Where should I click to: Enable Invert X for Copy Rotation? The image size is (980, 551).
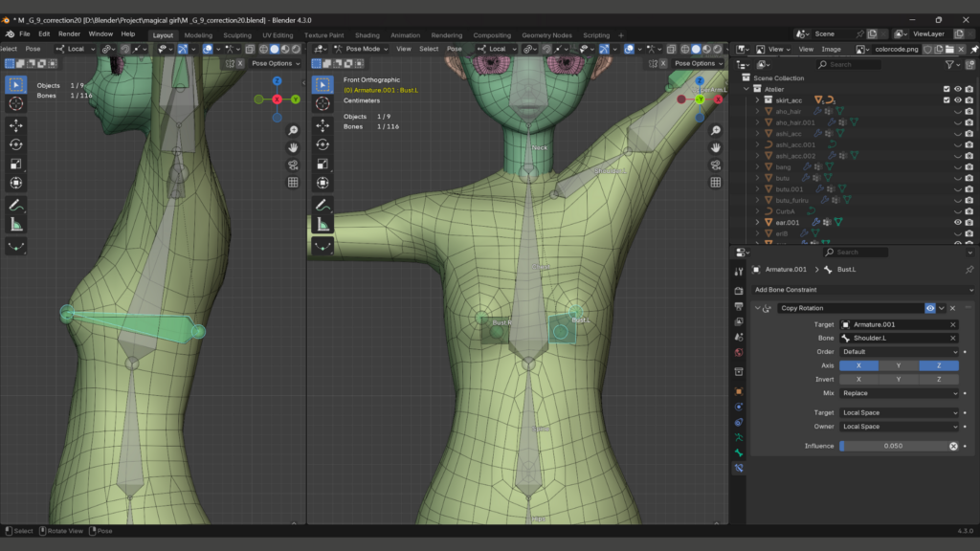tap(858, 379)
